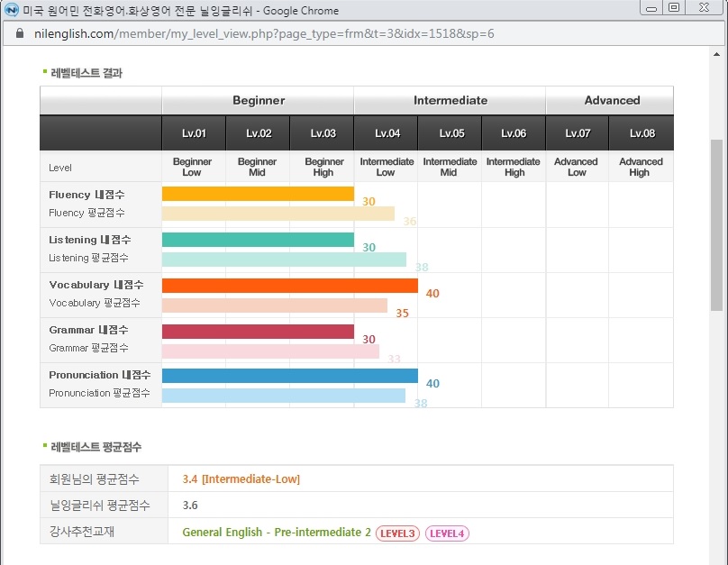Minimize the Chrome popup window

coord(651,8)
